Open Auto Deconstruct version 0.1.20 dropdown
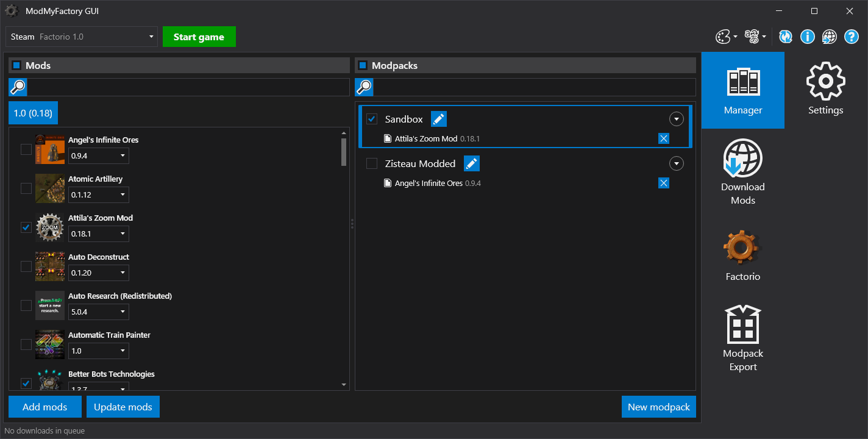 [98, 273]
